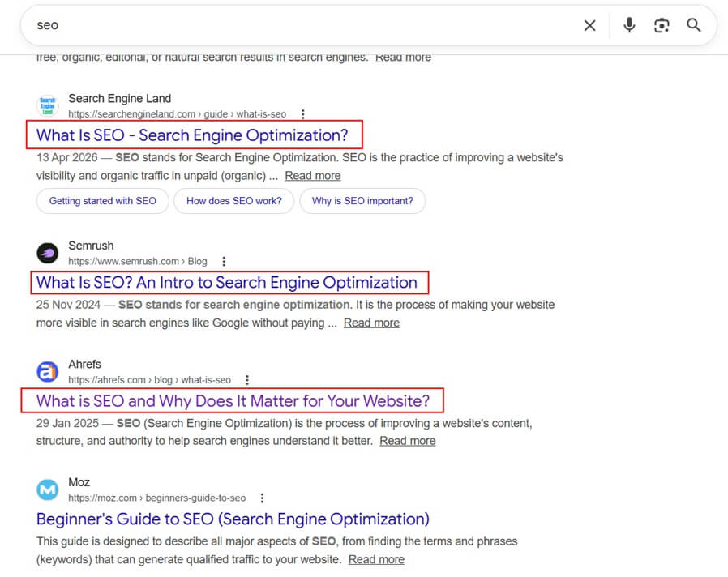Open 'What Is SEO - Search Engine Optimization?' result
This screenshot has height=577, width=728.
(x=192, y=135)
